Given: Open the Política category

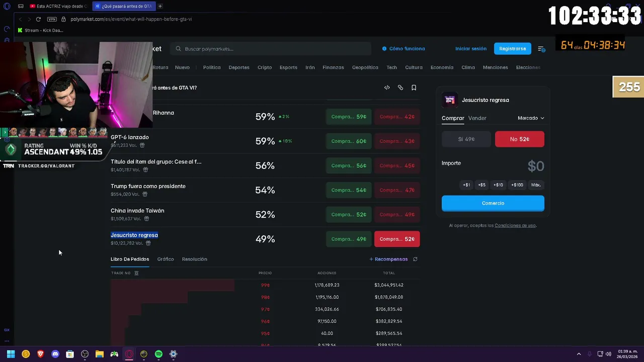Looking at the screenshot, I should (x=212, y=67).
